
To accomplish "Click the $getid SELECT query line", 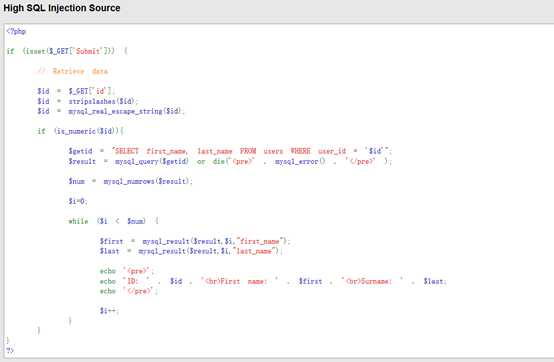I will click(x=230, y=151).
